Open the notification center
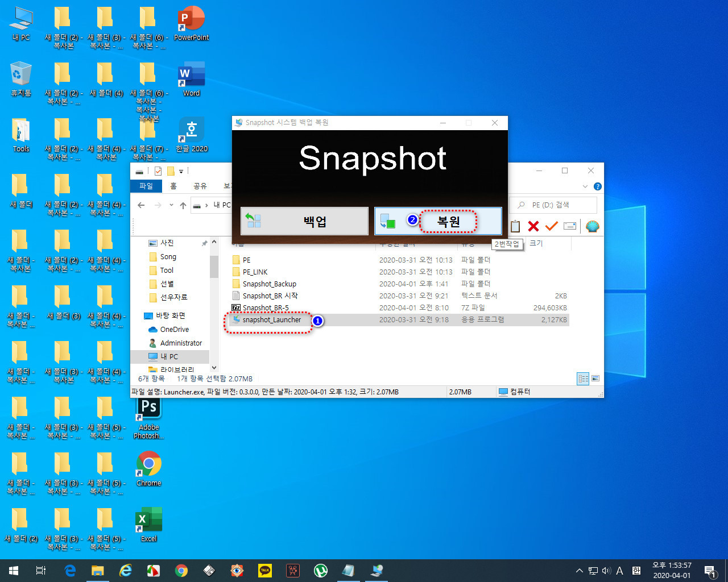 (x=710, y=571)
